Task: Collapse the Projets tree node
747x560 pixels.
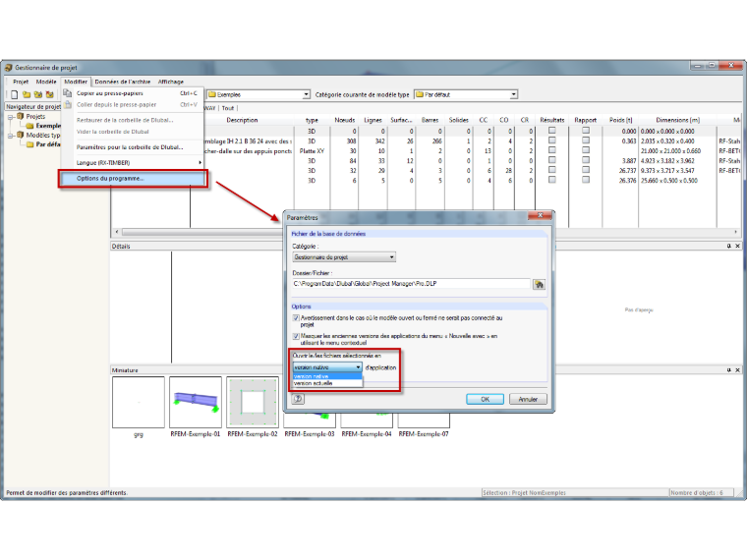Action: click(x=11, y=117)
